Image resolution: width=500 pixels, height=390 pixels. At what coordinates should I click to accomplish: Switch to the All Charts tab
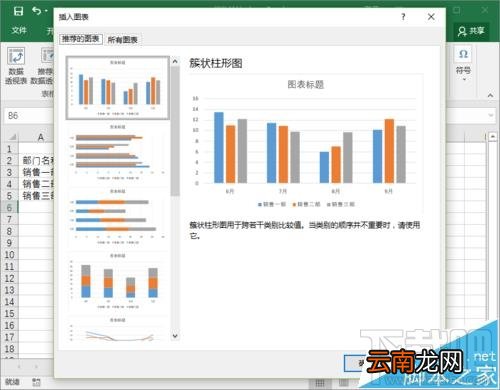click(122, 40)
